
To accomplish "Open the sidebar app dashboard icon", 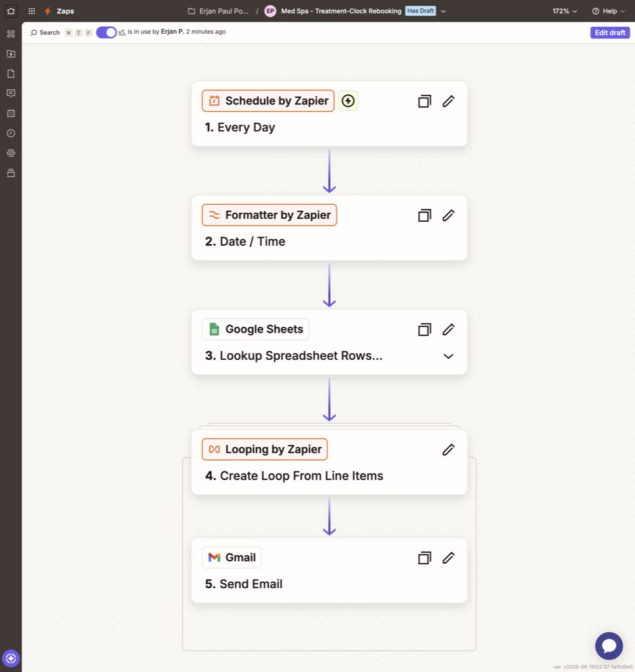I will click(x=11, y=34).
